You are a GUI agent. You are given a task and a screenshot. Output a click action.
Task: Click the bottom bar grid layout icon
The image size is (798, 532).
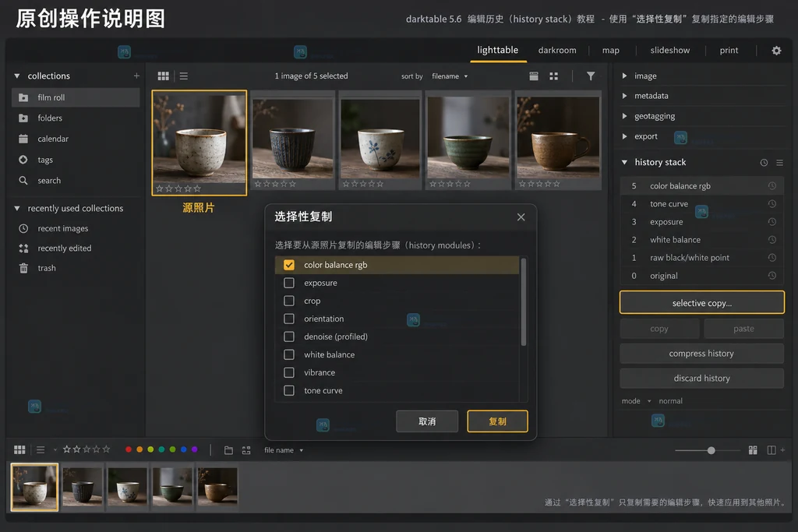tap(19, 449)
